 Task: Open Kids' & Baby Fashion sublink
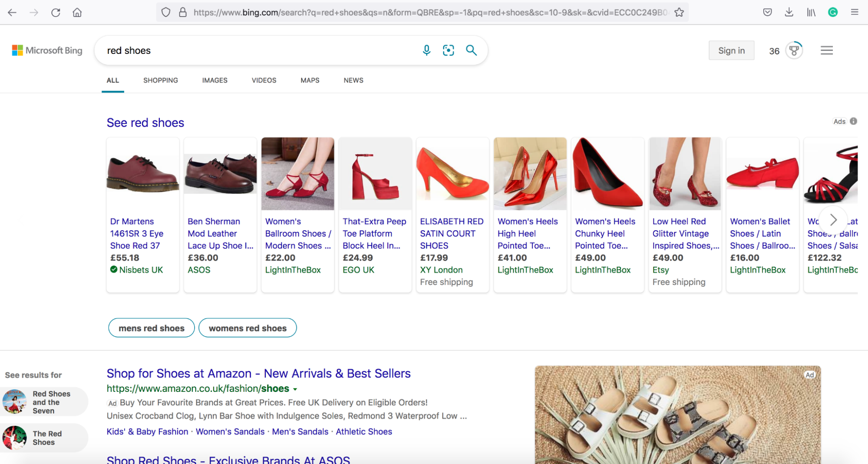(147, 432)
